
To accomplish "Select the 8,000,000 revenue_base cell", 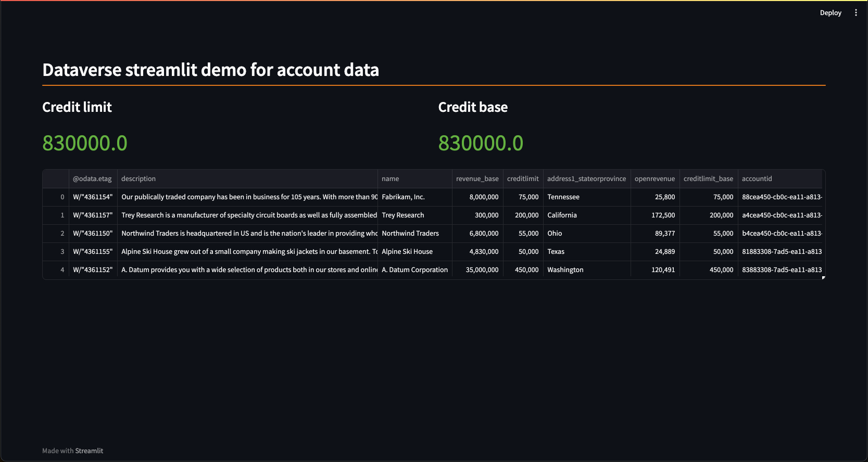I will click(x=477, y=197).
